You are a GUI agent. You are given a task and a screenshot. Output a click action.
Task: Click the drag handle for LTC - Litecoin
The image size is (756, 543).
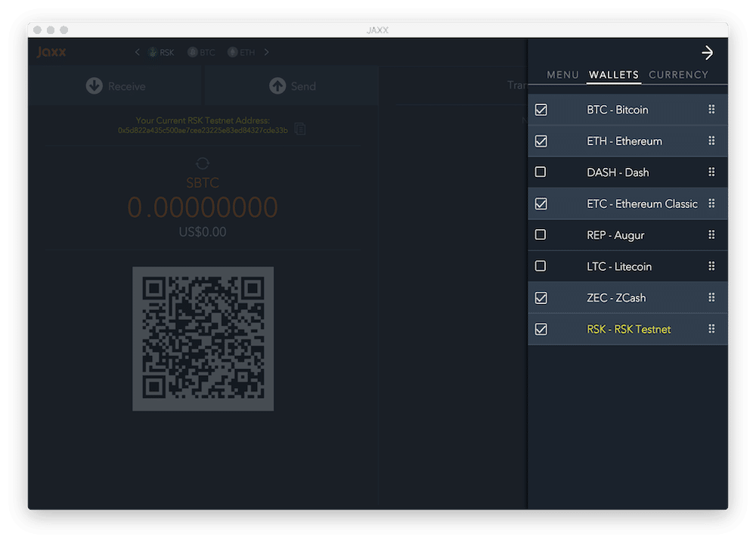pos(711,266)
